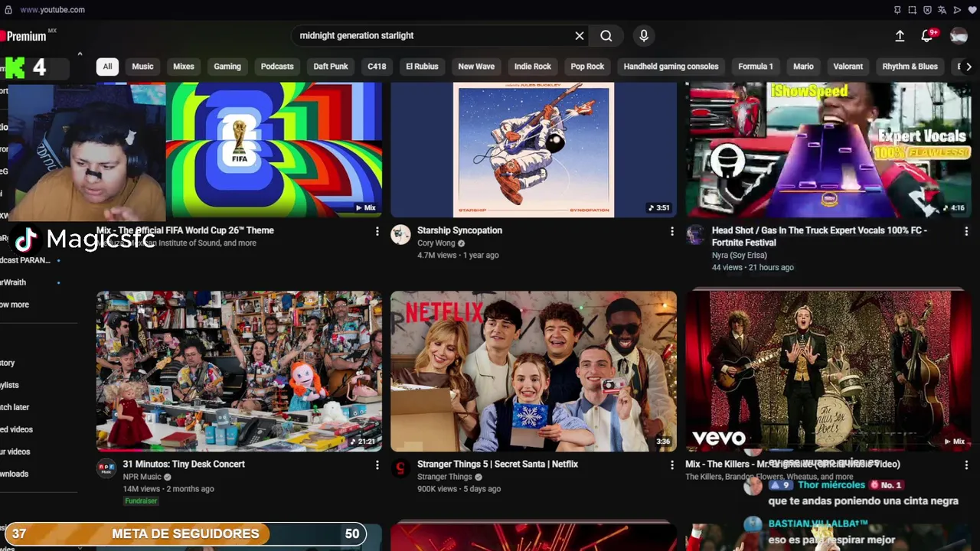
Task: Choose the Formula 1 chip
Action: click(x=756, y=67)
